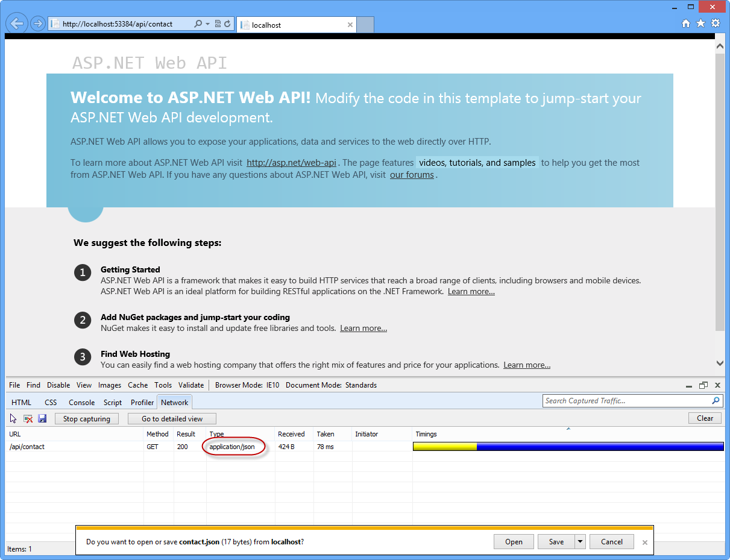Click the compatibility view icon
The image size is (730, 560).
219,23
